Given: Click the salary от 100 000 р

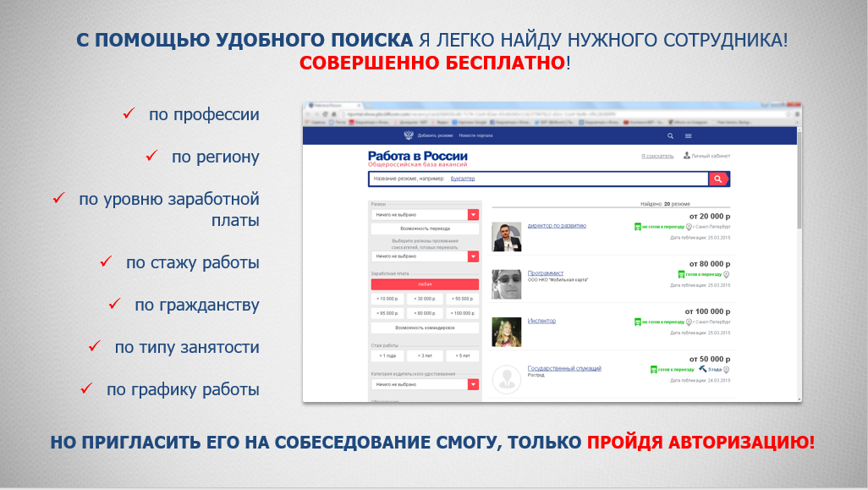Looking at the screenshot, I should click(x=707, y=311).
